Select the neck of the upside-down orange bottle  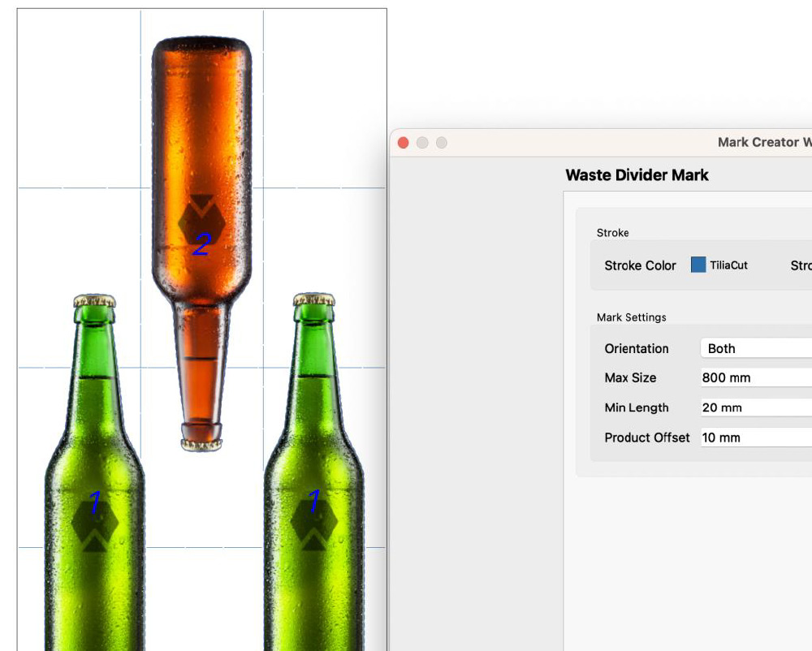tap(201, 357)
